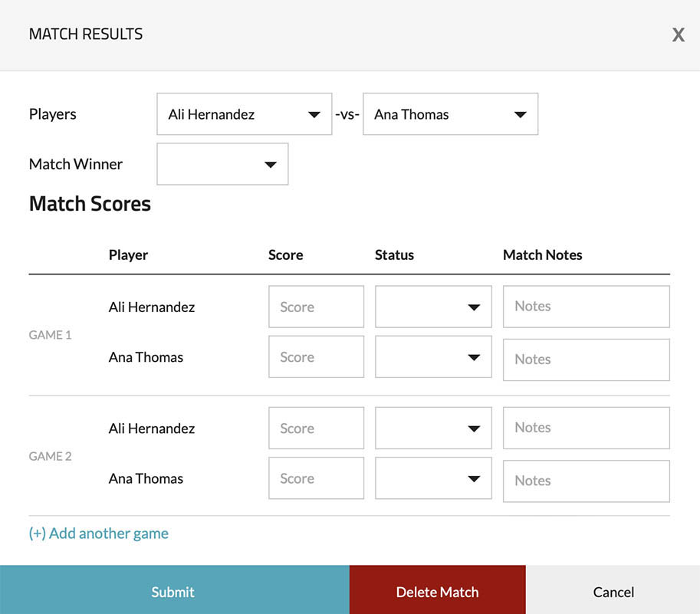
Task: Close the Match Results dialog with X
Action: pyautogui.click(x=678, y=35)
